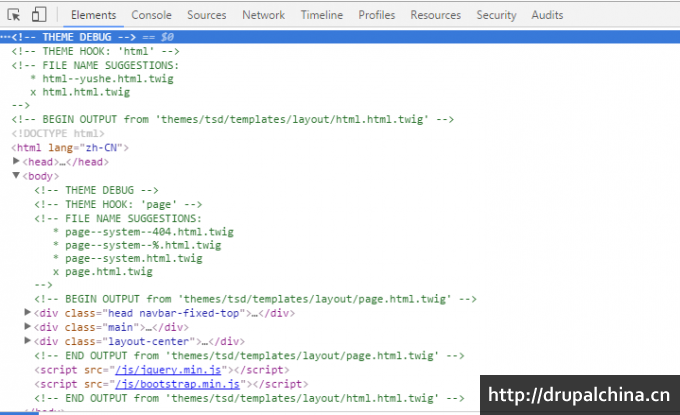
Task: Collapse the body element node
Action: tap(16, 176)
